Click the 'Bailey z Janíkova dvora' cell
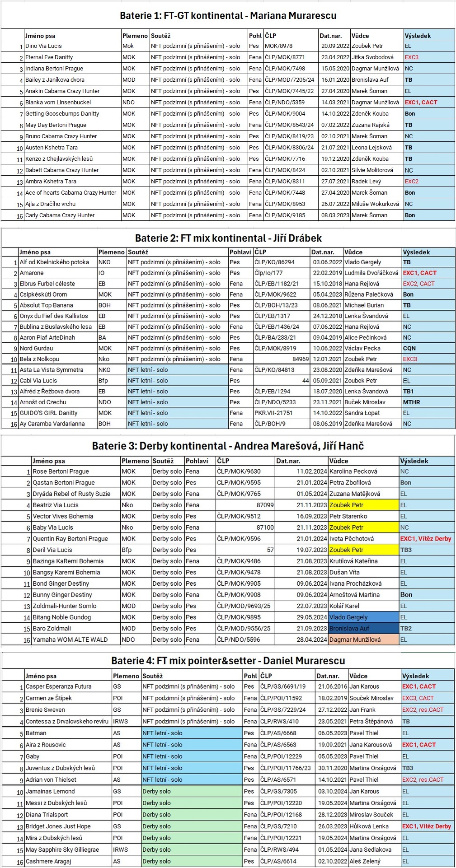The image size is (456, 868). coord(72,80)
